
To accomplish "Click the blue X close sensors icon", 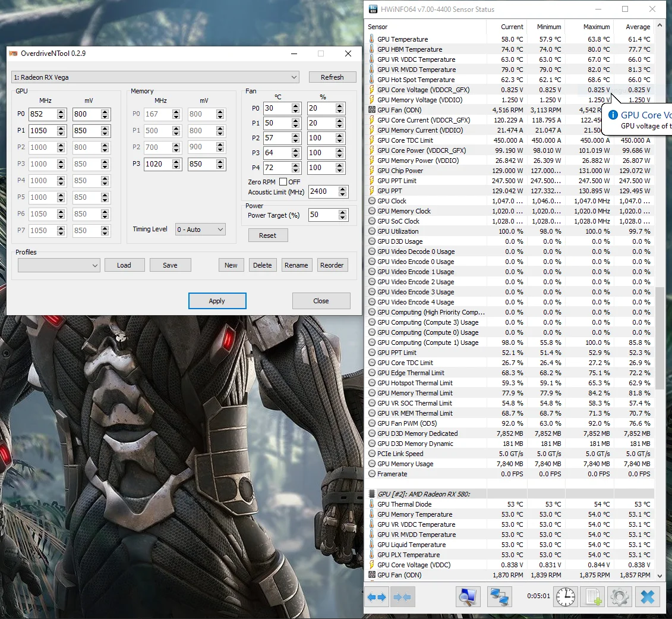I will [x=648, y=597].
